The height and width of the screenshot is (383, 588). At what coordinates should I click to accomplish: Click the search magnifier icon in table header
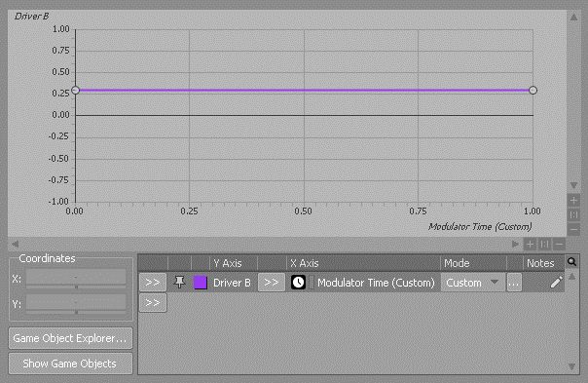[x=571, y=262]
